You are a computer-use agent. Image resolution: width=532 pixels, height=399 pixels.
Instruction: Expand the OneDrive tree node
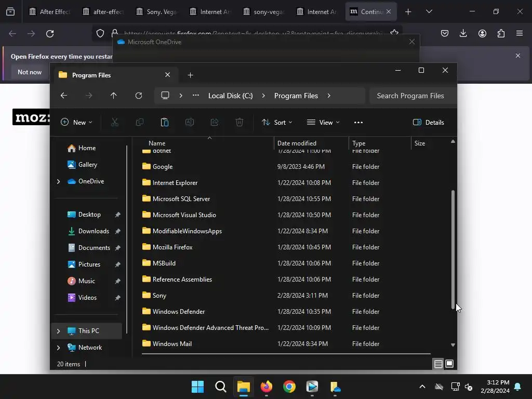[x=58, y=181]
